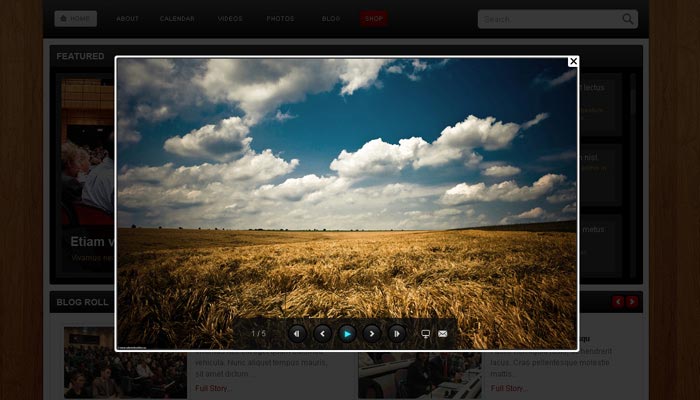Go to the next photo in the lightbox
Screen dimensions: 700x400
[x=372, y=333]
